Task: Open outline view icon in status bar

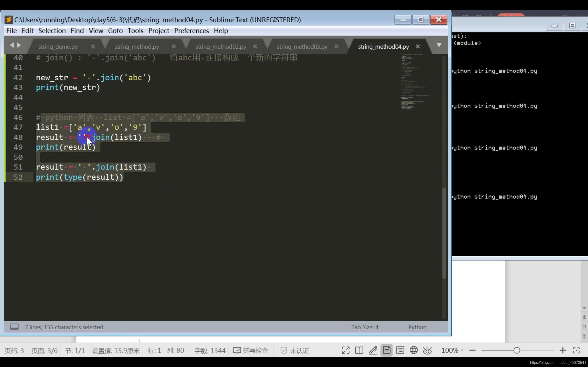Action: coord(400,350)
